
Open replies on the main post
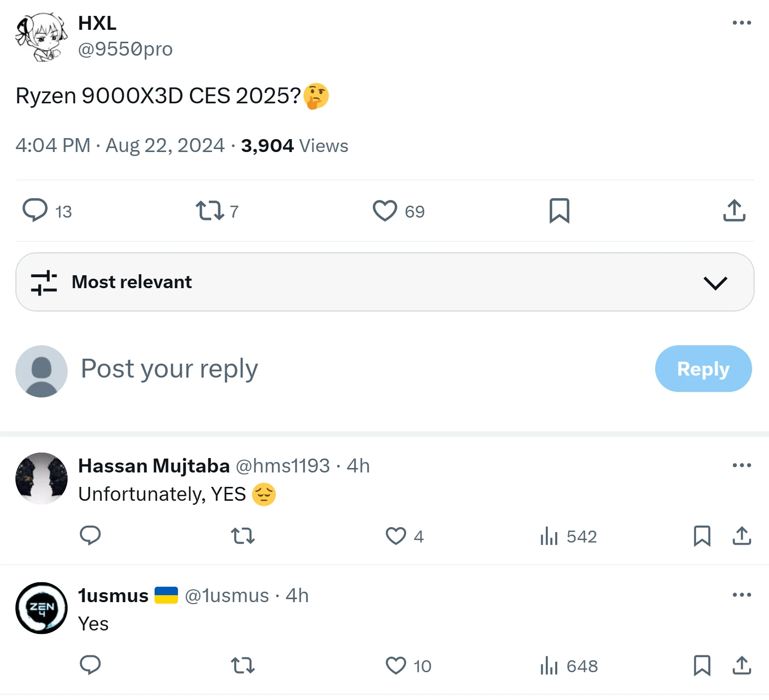tap(35, 211)
